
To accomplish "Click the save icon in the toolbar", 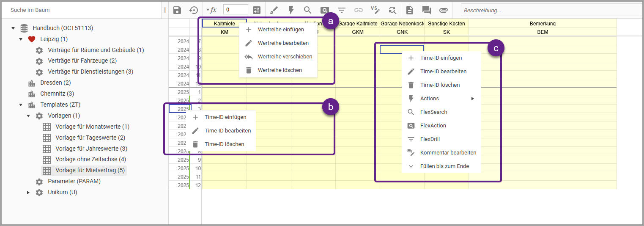I will (177, 10).
